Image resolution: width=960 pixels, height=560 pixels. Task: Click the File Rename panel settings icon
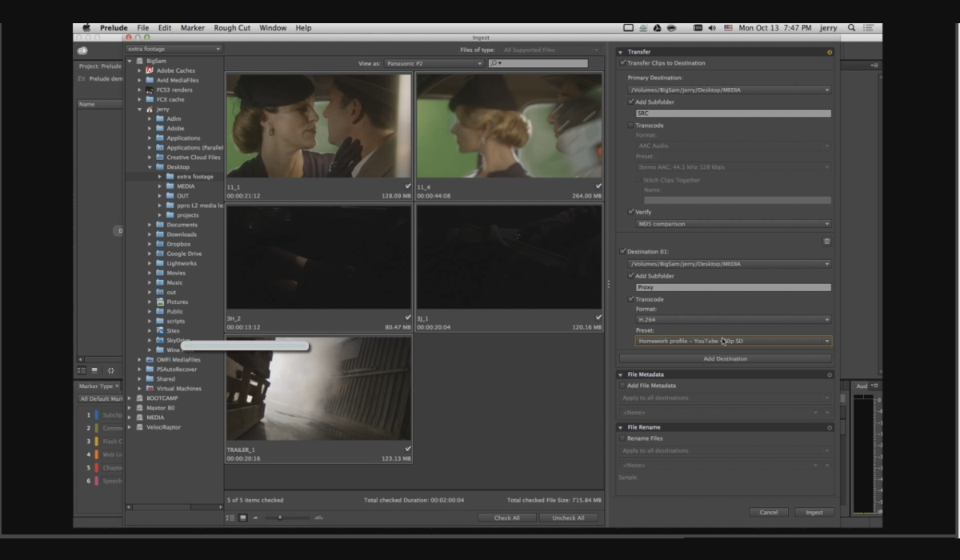[830, 427]
